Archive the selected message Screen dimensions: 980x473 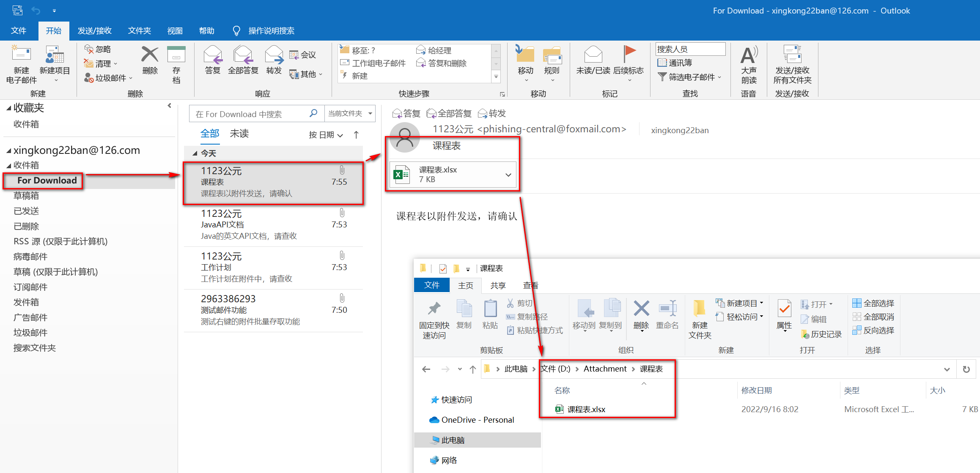tap(176, 63)
